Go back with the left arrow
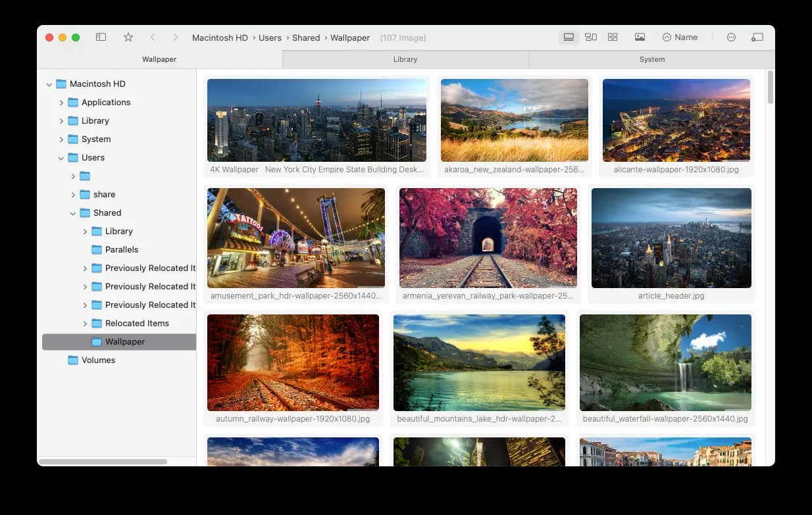The image size is (812, 515). (x=153, y=37)
